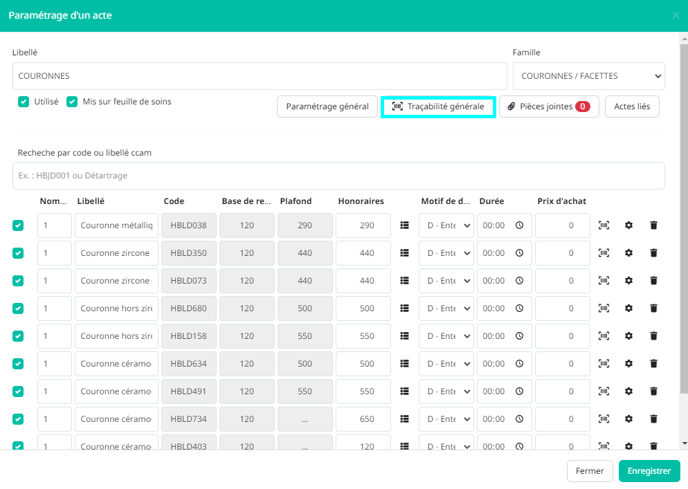Image resolution: width=688 pixels, height=489 pixels.
Task: Delete the HBLD491 row with trash icon
Action: coord(653,391)
